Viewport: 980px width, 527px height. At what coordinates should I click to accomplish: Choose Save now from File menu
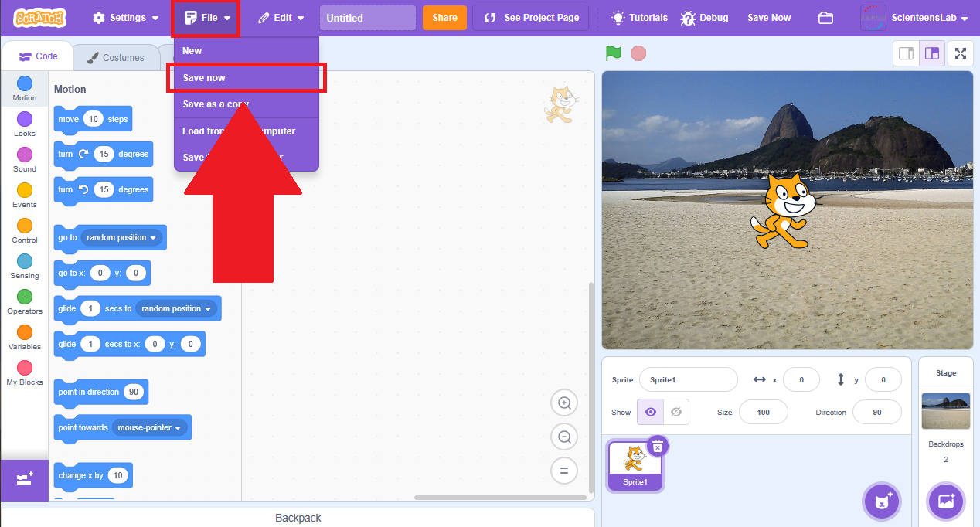[x=204, y=78]
